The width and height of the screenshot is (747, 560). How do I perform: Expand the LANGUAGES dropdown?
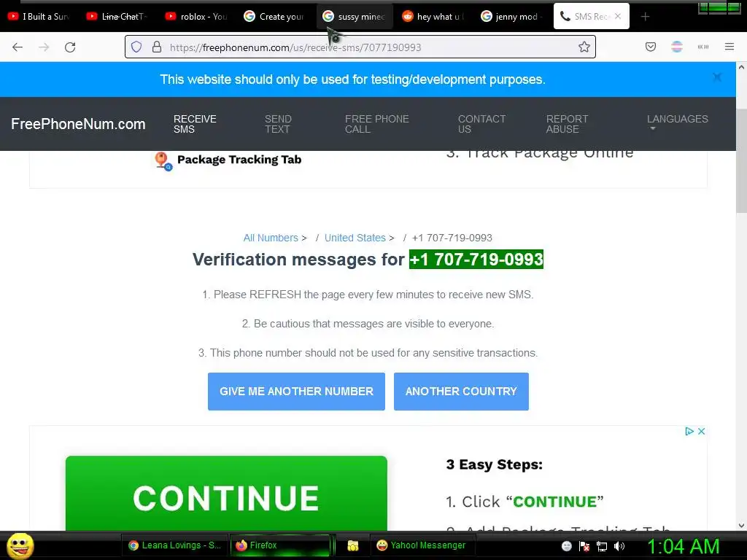(x=677, y=121)
